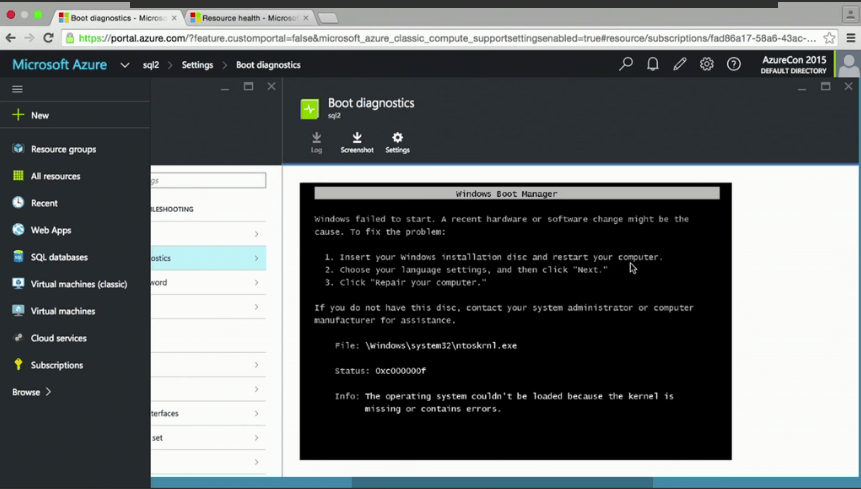Open a new browser tab
The width and height of the screenshot is (861, 489).
click(x=328, y=18)
